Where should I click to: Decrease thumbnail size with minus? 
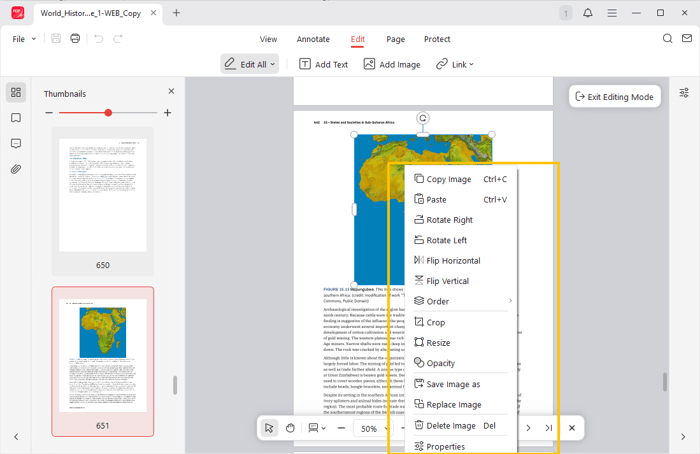point(49,113)
